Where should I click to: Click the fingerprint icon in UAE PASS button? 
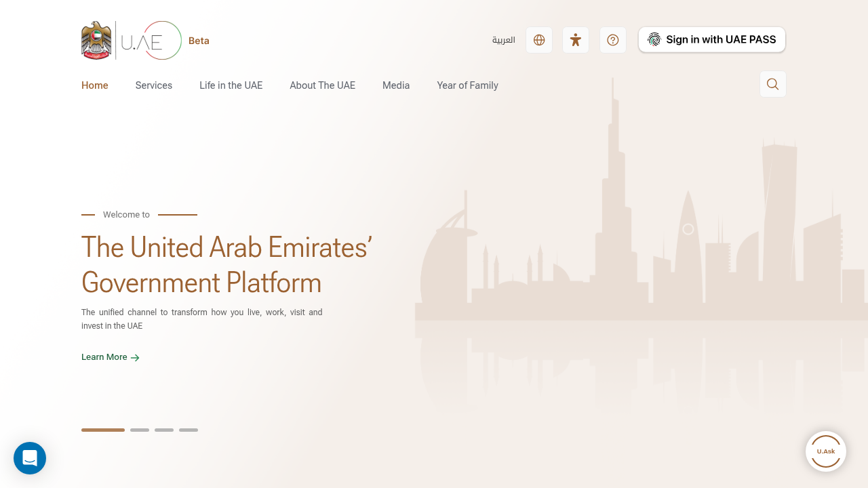coord(654,39)
